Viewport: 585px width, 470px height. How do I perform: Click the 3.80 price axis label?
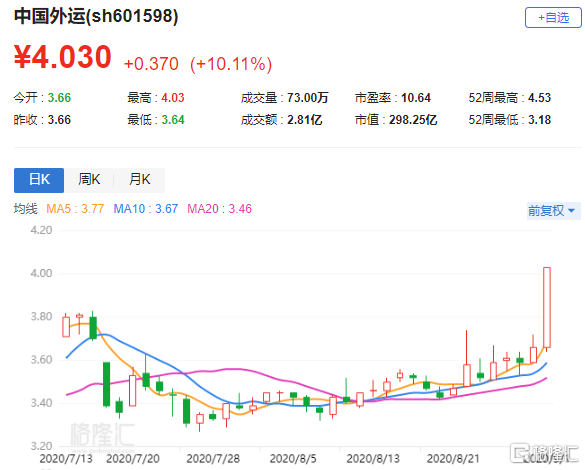(x=41, y=317)
